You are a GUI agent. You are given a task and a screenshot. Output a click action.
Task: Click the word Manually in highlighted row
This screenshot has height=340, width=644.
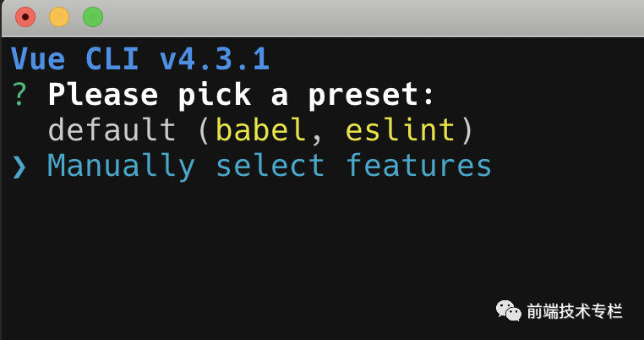tap(121, 167)
